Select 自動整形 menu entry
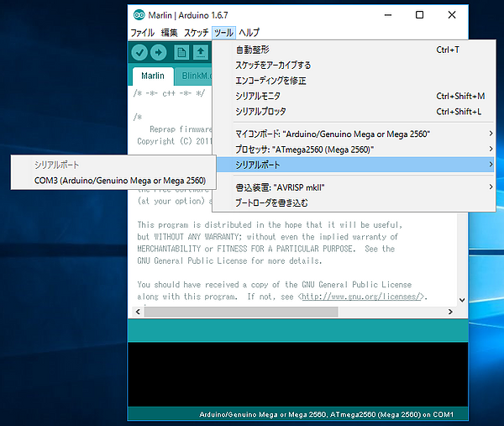The image size is (504, 426). coord(354,50)
